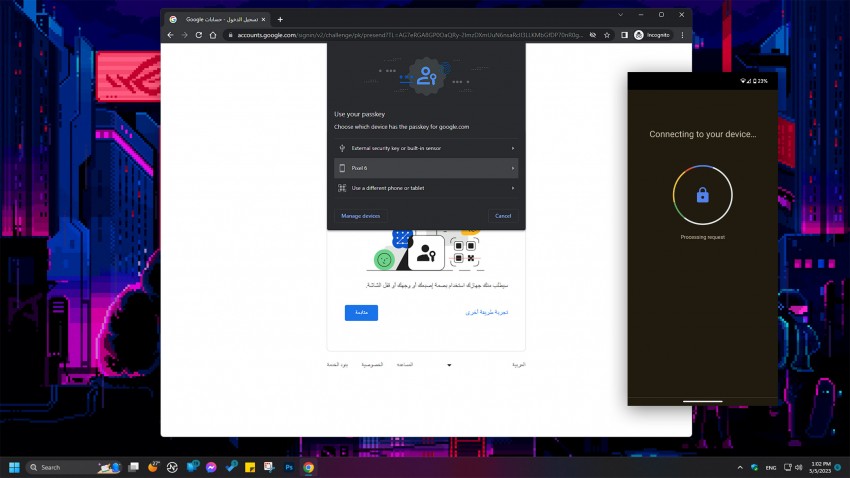Click the phone icon beside Pixel 6

pos(342,168)
